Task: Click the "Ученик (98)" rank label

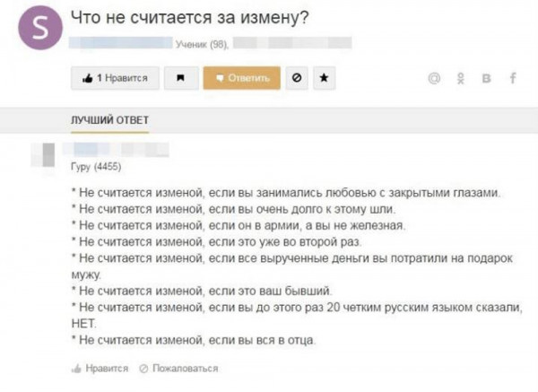Action: 204,42
